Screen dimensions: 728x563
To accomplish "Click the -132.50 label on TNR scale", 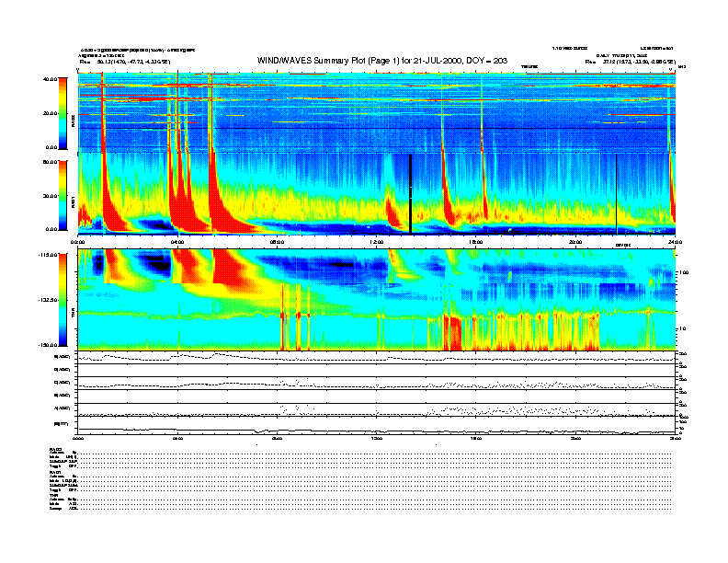I will tap(48, 300).
